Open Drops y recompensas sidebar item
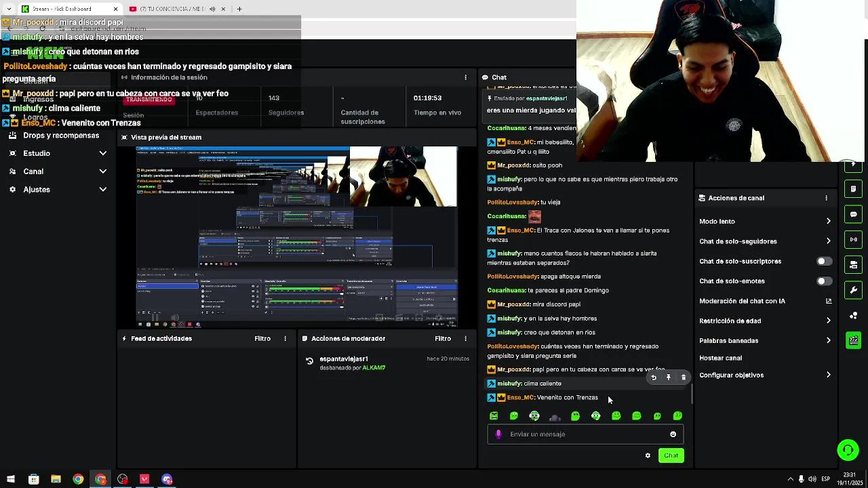The width and height of the screenshot is (868, 488). pos(61,136)
